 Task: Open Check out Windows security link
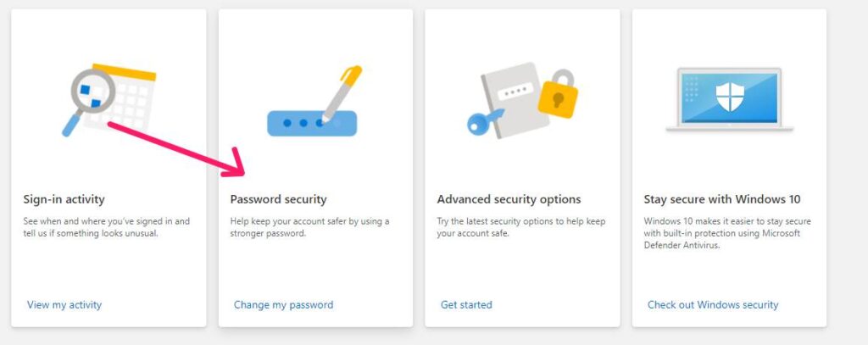point(712,304)
